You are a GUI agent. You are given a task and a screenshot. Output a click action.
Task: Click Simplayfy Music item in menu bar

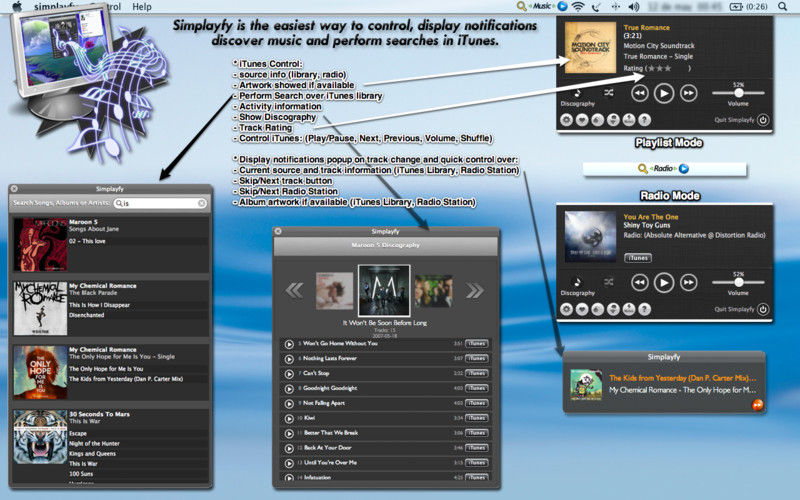[542, 6]
